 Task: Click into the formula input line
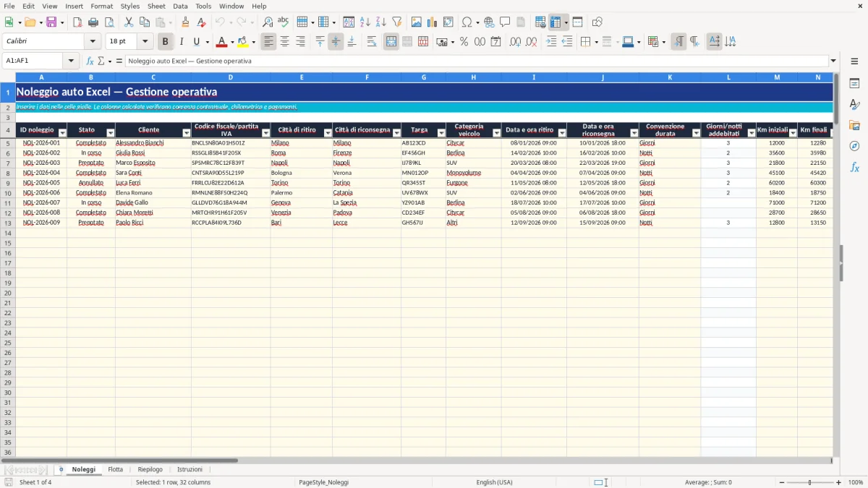click(477, 61)
